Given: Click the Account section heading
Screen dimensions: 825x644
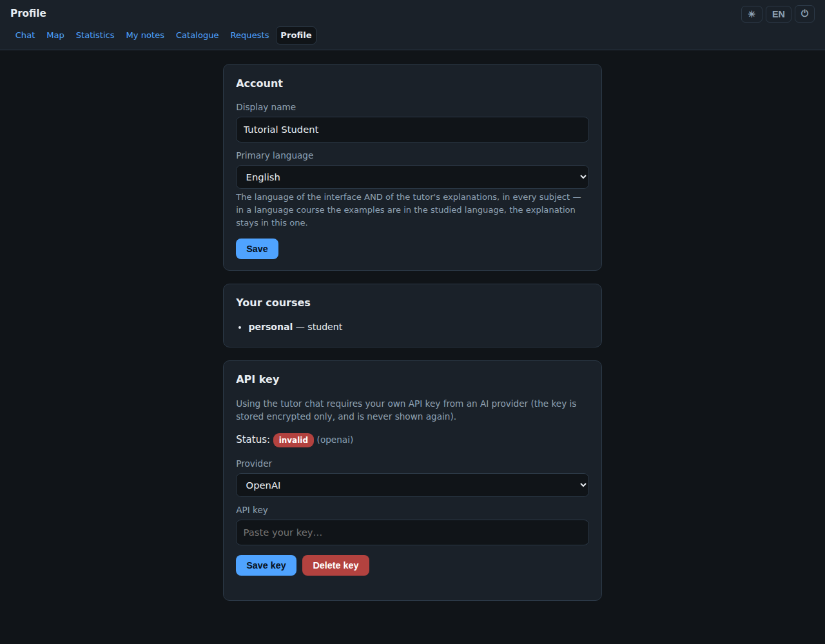Looking at the screenshot, I should [259, 83].
